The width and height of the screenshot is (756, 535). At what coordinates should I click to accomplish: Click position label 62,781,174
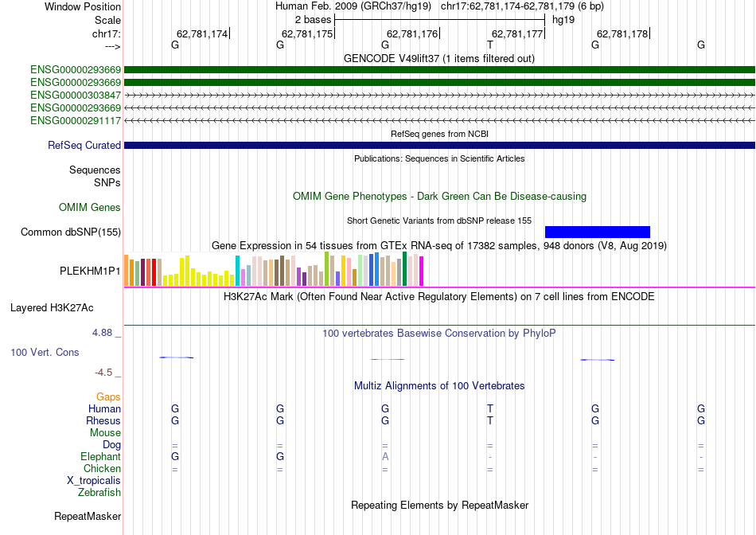point(202,33)
